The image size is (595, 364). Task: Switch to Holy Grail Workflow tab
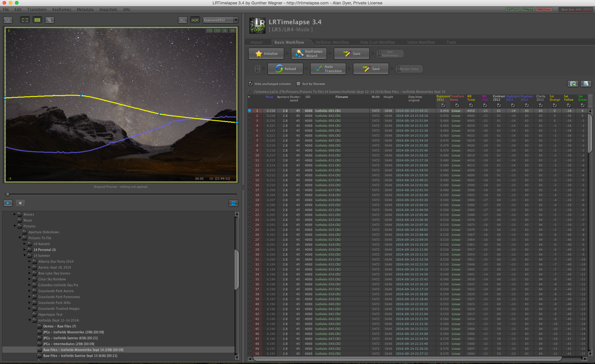pos(377,42)
